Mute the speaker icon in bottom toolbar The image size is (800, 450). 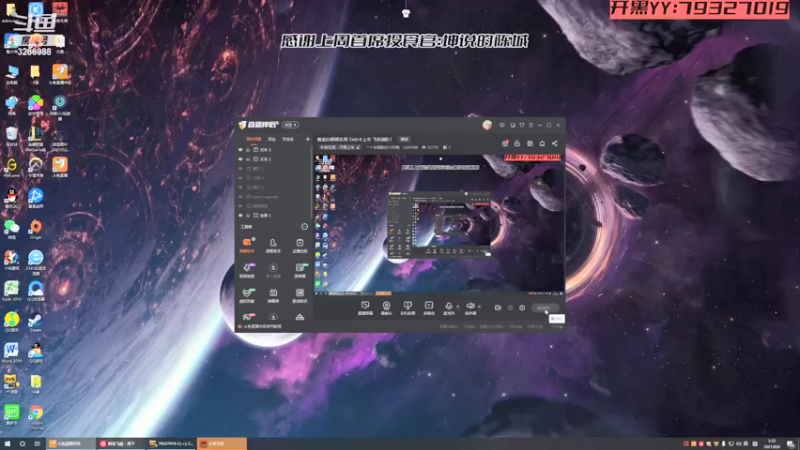click(470, 307)
